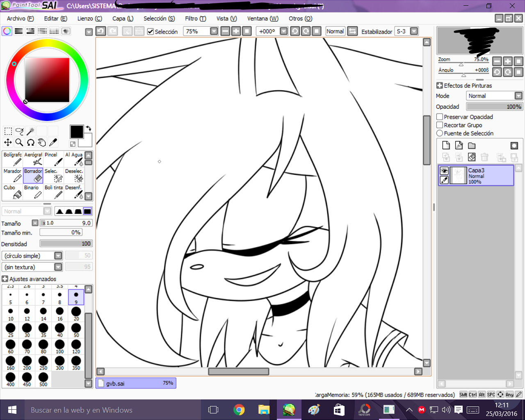This screenshot has width=525, height=420.
Task: Choose the Selec. selection pen tool
Action: (x=54, y=176)
